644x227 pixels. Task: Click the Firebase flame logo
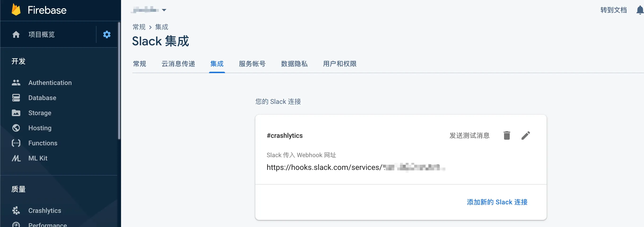click(16, 10)
